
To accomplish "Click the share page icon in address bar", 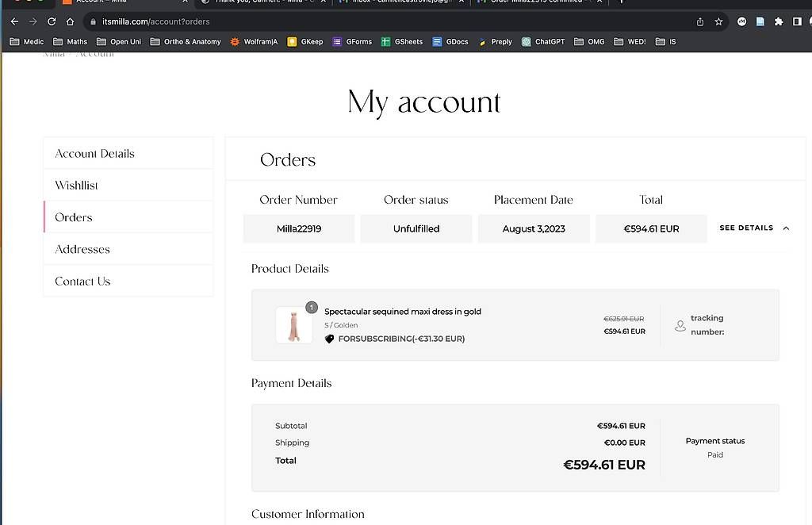I will 700,21.
